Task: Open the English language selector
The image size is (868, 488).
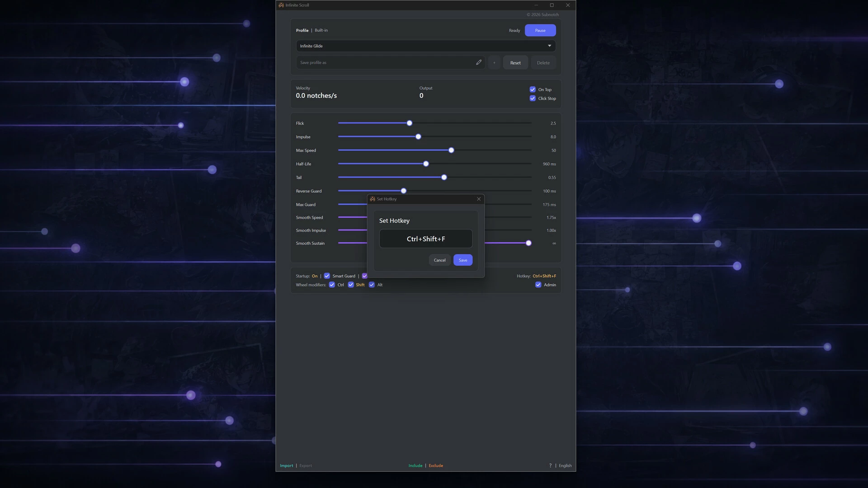Action: (565, 465)
